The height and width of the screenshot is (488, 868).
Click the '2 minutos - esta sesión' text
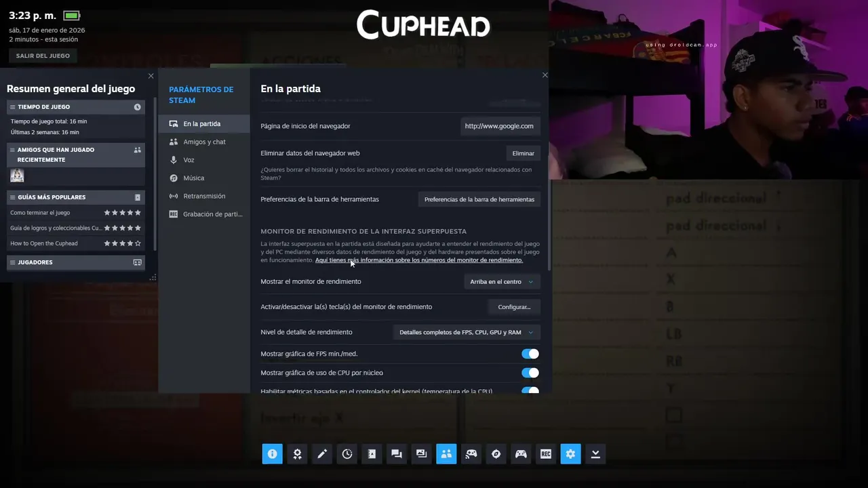coord(43,39)
